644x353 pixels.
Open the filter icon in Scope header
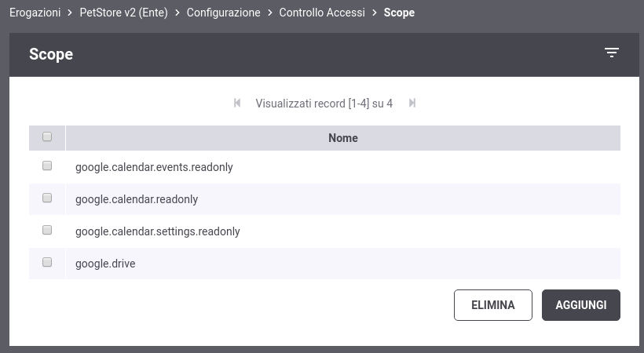click(612, 53)
